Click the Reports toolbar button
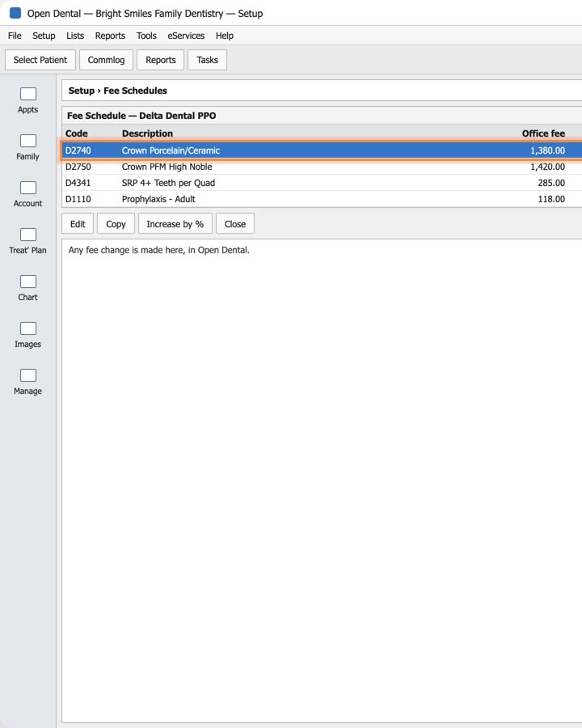This screenshot has width=582, height=728. pos(161,60)
